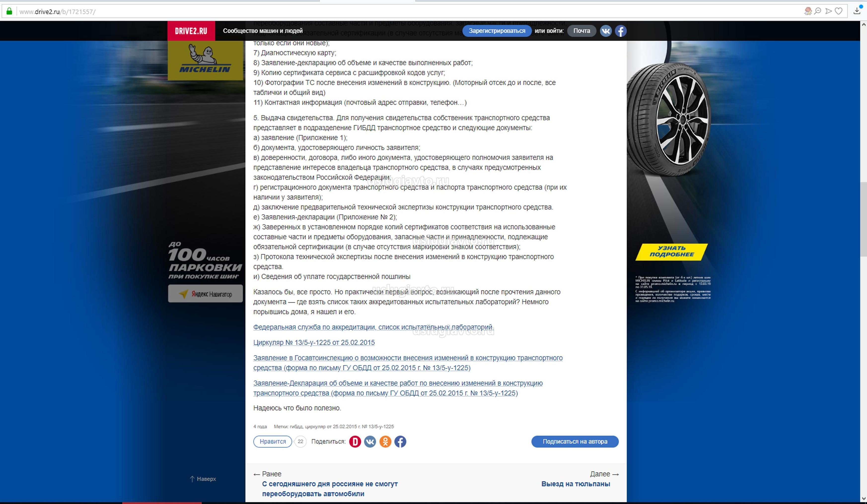Share post to Facebook from share row
This screenshot has height=504, width=867.
click(400, 441)
